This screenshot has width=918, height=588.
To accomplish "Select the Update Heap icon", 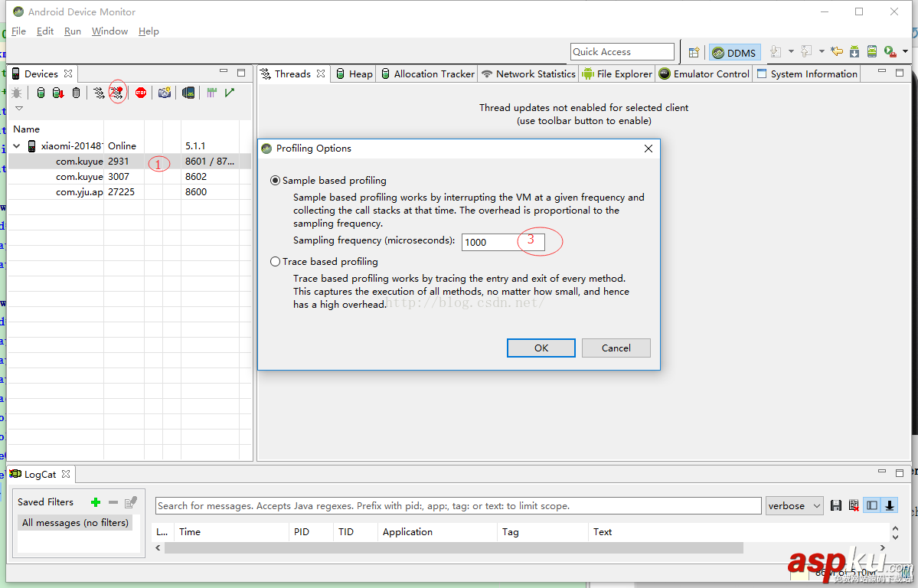I will tap(41, 92).
